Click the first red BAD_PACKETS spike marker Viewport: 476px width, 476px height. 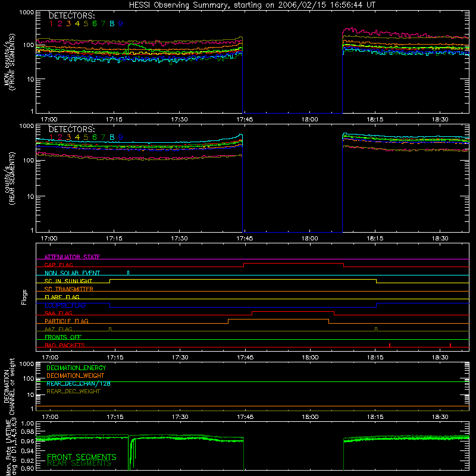(390, 345)
